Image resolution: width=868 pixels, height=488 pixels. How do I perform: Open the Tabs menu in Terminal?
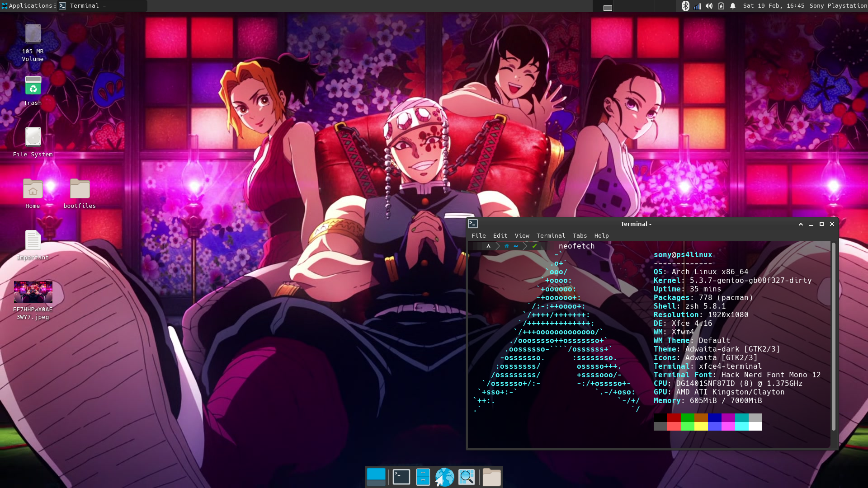pos(580,236)
